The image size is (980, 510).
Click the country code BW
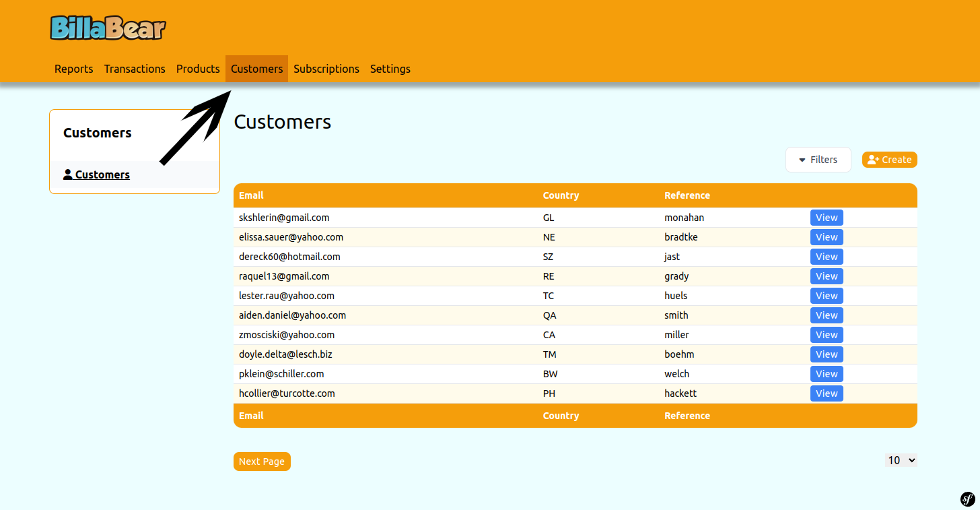click(551, 374)
